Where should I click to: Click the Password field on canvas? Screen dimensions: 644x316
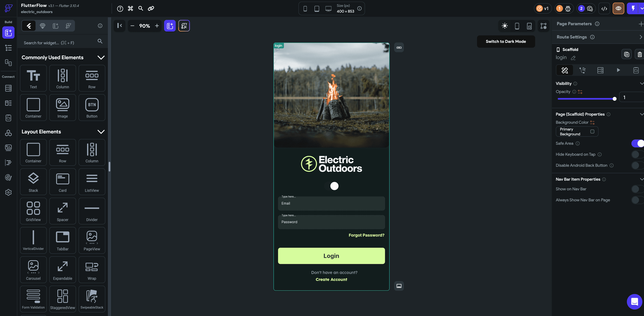click(331, 222)
